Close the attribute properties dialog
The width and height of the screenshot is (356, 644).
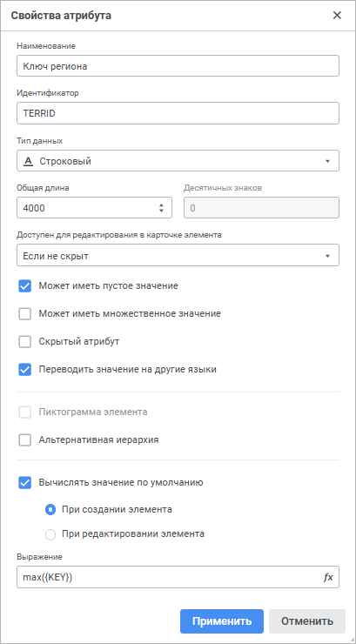pyautogui.click(x=337, y=16)
